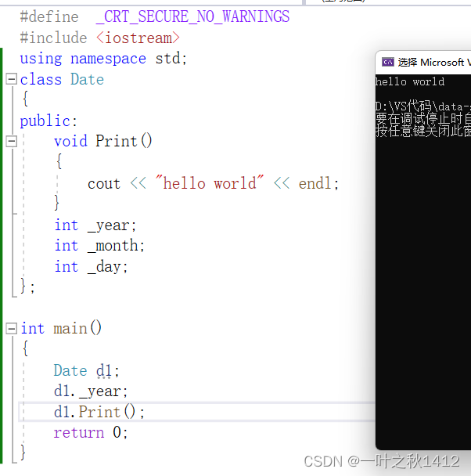The image size is (471, 476).
Task: Click 'endl' in the cout statement
Action: (315, 183)
